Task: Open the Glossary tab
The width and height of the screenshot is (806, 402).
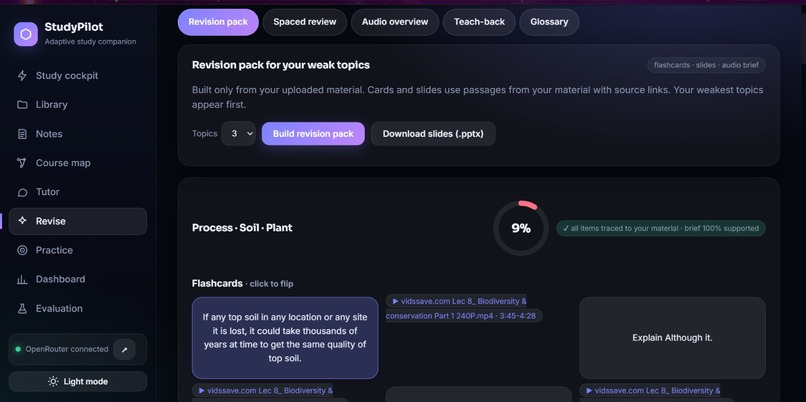Action: [x=549, y=22]
